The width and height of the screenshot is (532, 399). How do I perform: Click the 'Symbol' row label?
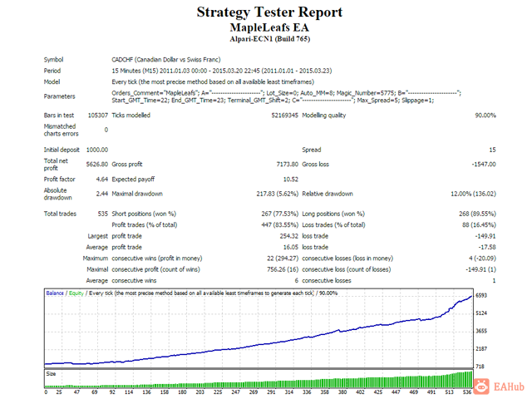pyautogui.click(x=53, y=59)
